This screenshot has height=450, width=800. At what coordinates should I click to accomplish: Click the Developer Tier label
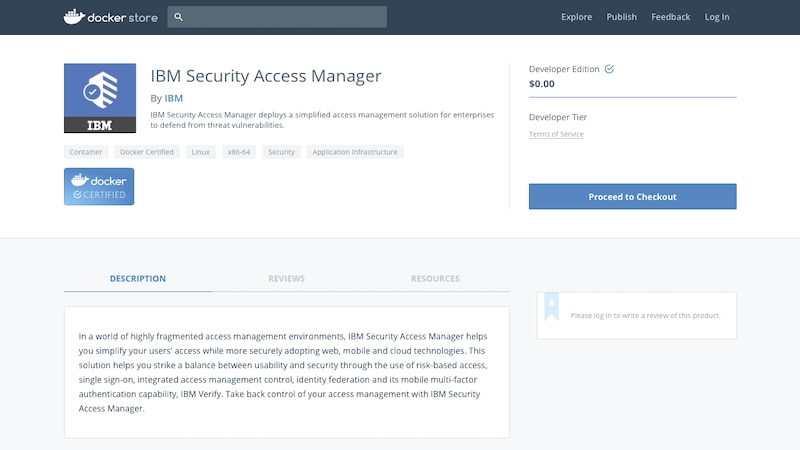[x=558, y=117]
